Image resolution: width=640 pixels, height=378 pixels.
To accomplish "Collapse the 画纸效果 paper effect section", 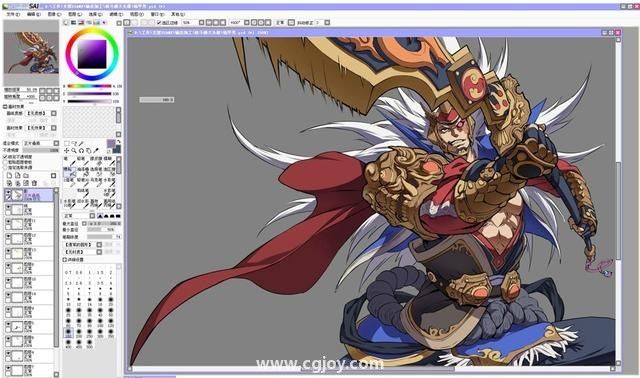I will pyautogui.click(x=5, y=106).
